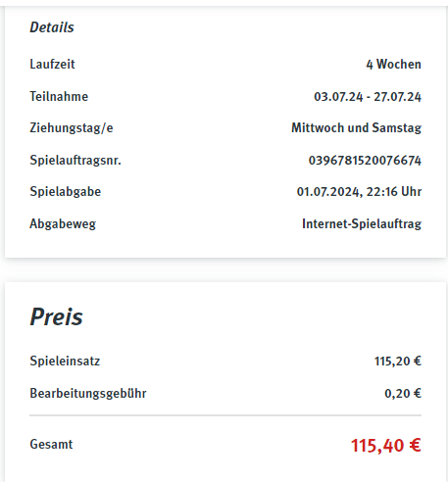Select the Ziehungstag/e label
Screen dimensions: 448x482
[72, 128]
